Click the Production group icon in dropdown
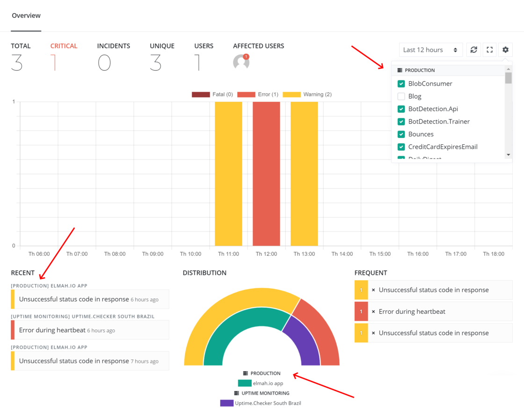The height and width of the screenshot is (420, 524). click(400, 70)
